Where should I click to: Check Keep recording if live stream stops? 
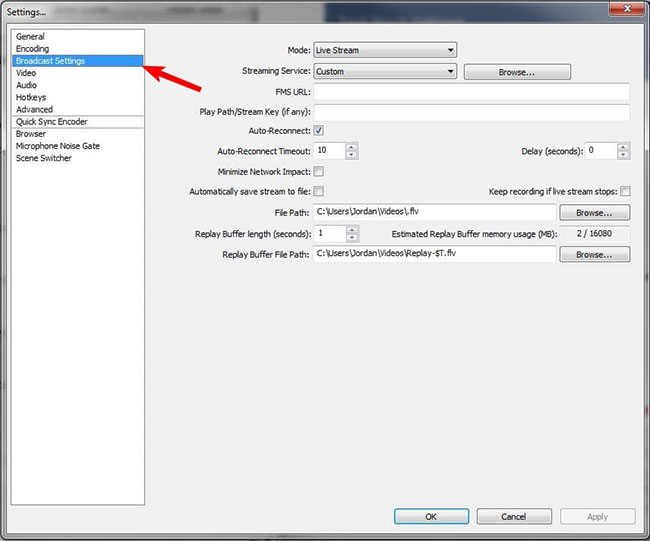625,191
